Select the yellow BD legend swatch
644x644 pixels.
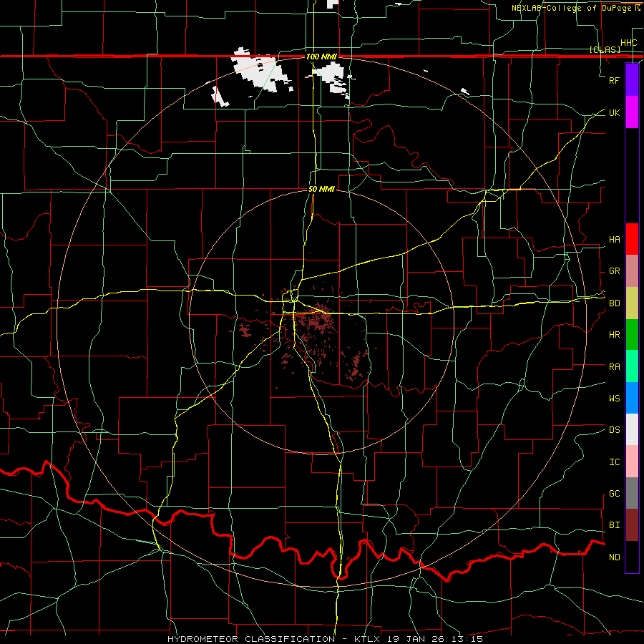click(632, 303)
